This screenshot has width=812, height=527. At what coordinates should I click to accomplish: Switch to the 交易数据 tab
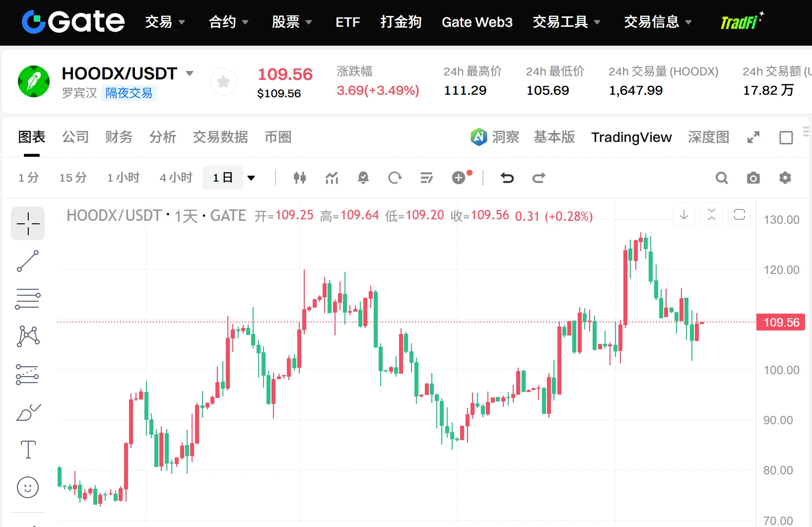[220, 137]
